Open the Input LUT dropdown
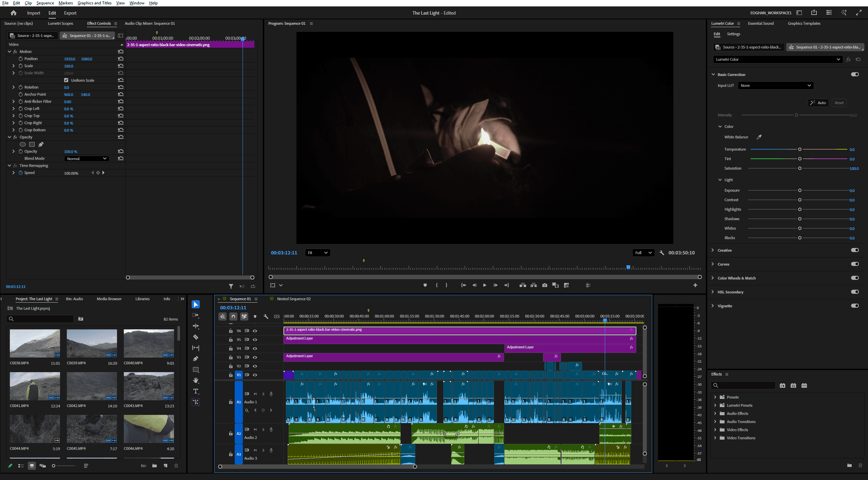This screenshot has height=480, width=868. [x=775, y=85]
